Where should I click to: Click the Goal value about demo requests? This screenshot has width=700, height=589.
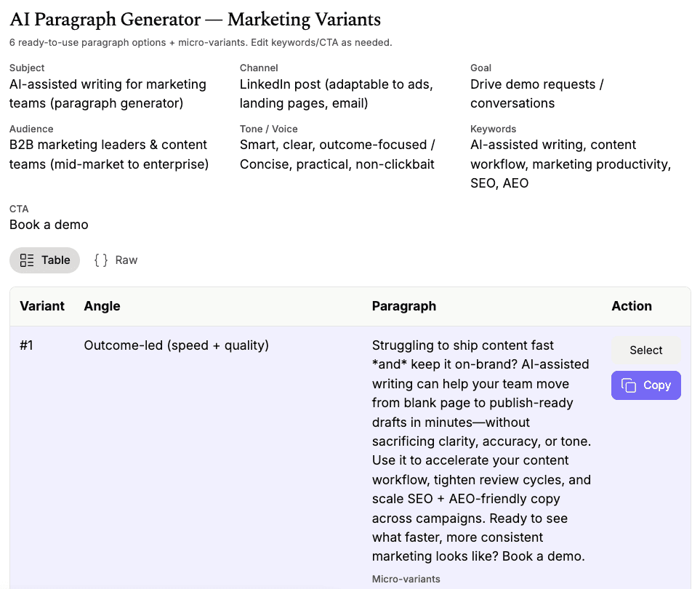click(x=536, y=94)
